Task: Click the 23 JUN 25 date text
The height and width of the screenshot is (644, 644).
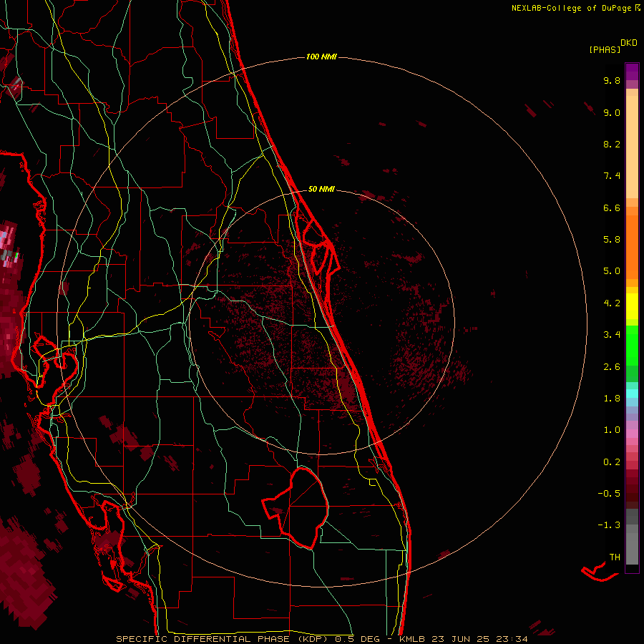Action: [x=461, y=639]
